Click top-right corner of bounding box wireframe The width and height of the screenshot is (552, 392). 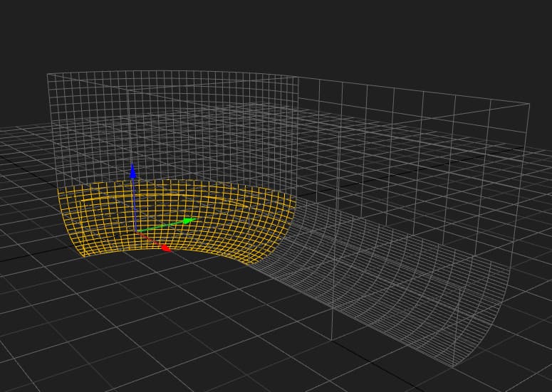tap(529, 104)
